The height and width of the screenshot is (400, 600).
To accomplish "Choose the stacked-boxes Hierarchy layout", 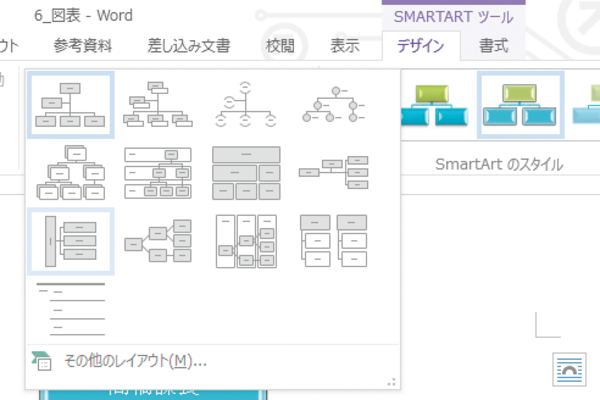I will click(70, 173).
